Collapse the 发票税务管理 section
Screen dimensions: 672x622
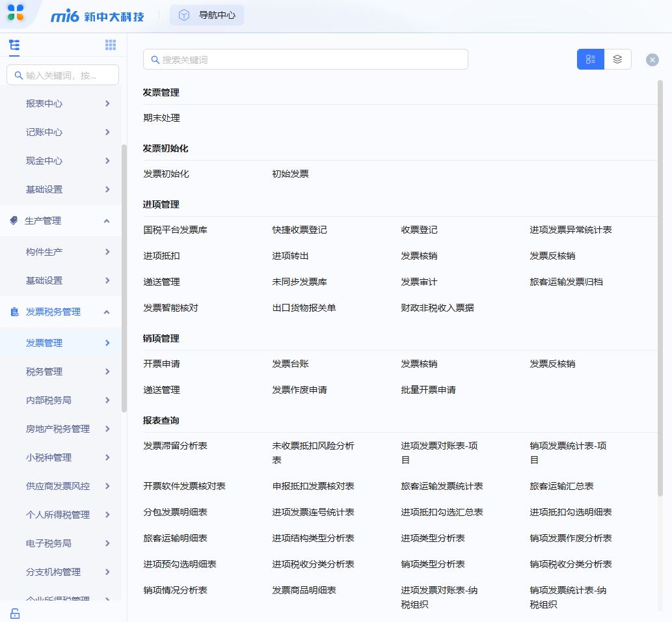107,312
